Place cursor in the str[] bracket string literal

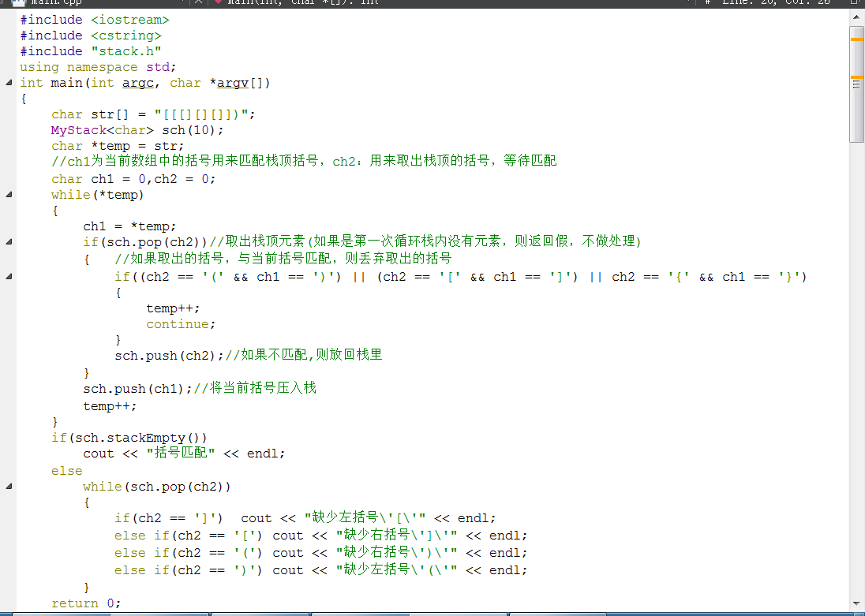pyautogui.click(x=205, y=114)
